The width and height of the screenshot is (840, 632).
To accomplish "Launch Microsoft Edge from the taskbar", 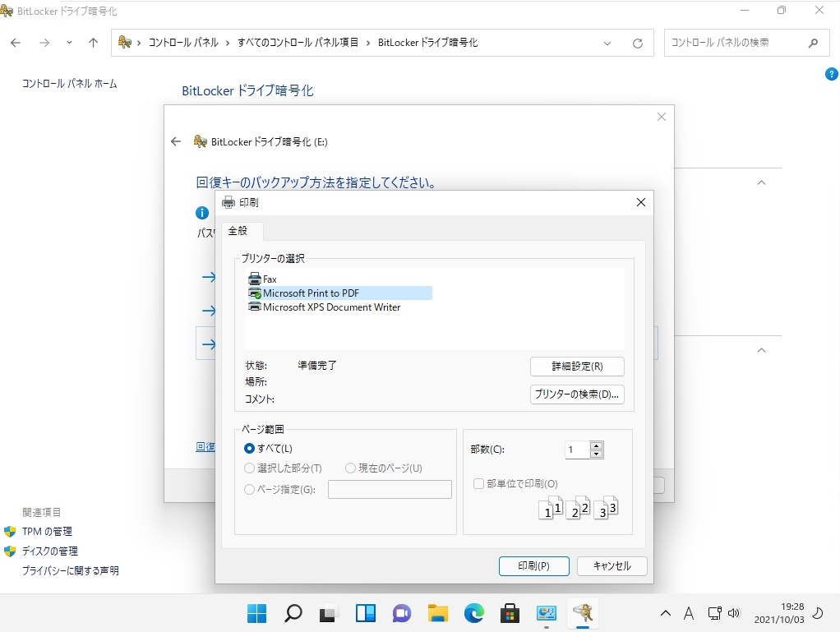I will click(x=474, y=613).
